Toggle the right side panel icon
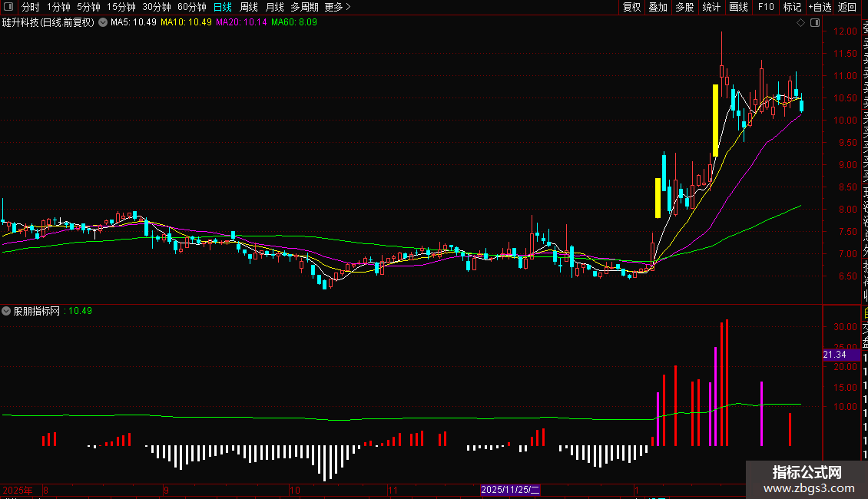 [x=815, y=23]
